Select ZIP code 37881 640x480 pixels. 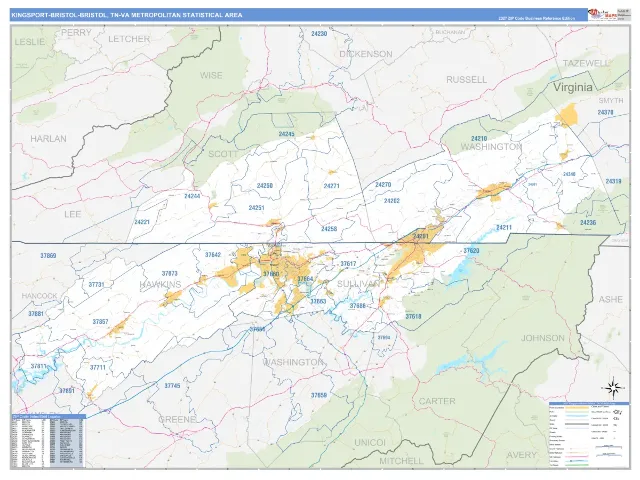36,314
